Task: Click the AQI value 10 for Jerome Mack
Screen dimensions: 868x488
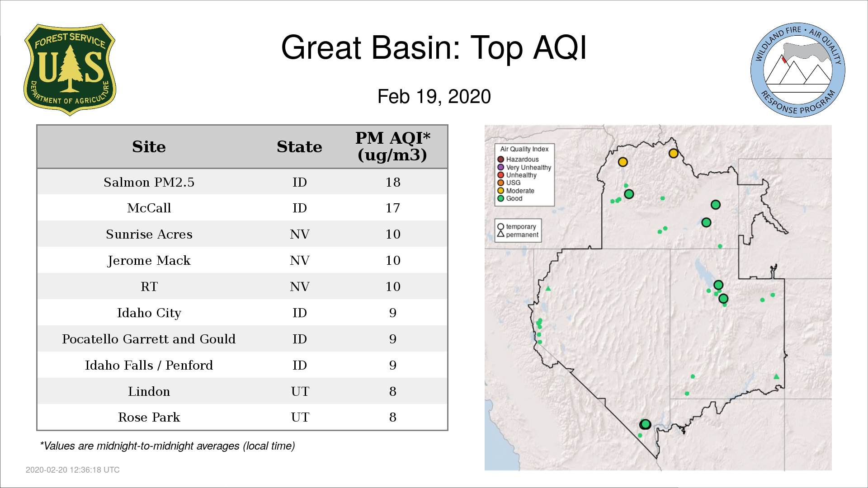Action: [x=393, y=260]
